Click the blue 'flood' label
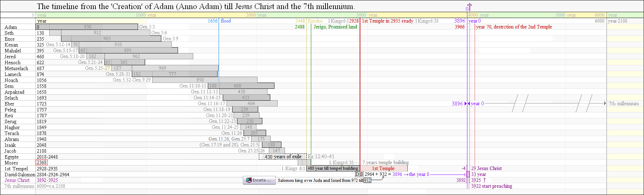 pyautogui.click(x=226, y=21)
